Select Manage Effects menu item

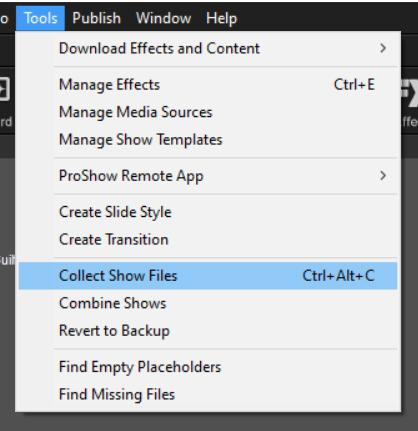208,85
